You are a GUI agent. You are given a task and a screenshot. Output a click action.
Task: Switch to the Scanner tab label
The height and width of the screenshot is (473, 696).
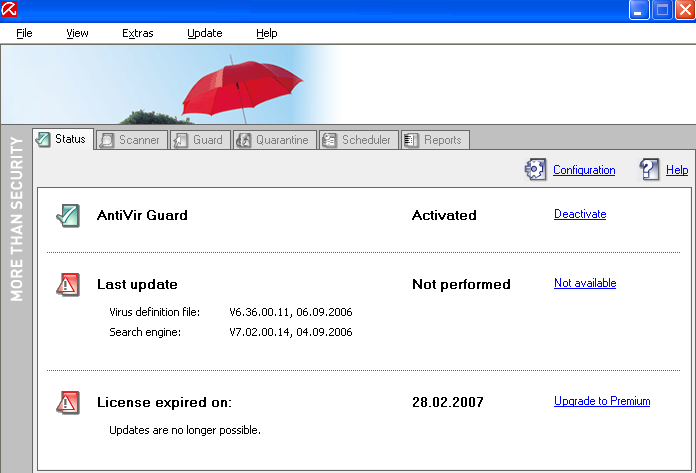[x=139, y=140]
